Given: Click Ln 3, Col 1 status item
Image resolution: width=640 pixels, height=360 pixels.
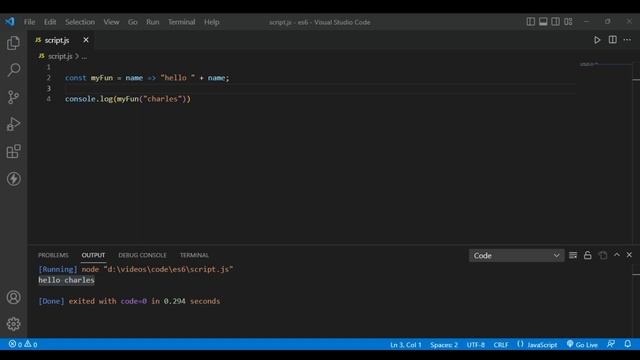Looking at the screenshot, I should (405, 345).
